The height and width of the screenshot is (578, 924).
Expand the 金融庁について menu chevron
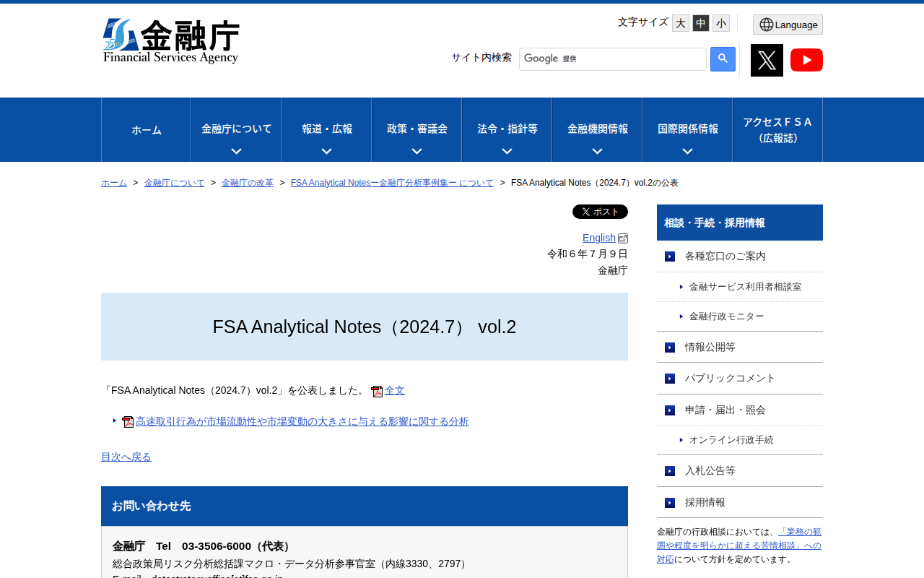(236, 152)
